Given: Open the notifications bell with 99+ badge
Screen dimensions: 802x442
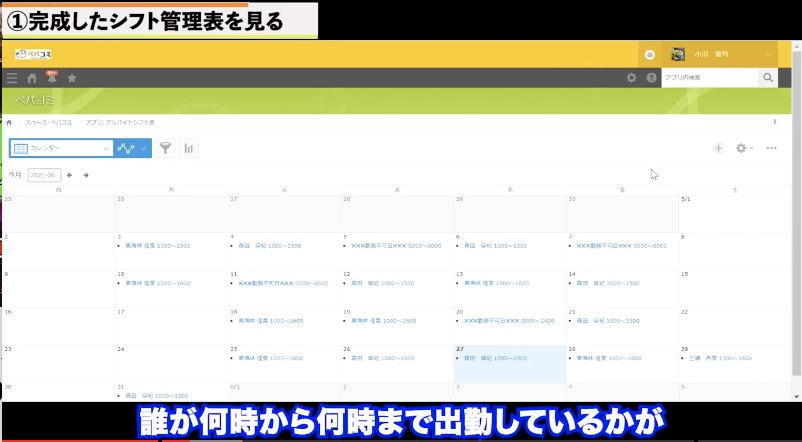Looking at the screenshot, I should click(51, 77).
